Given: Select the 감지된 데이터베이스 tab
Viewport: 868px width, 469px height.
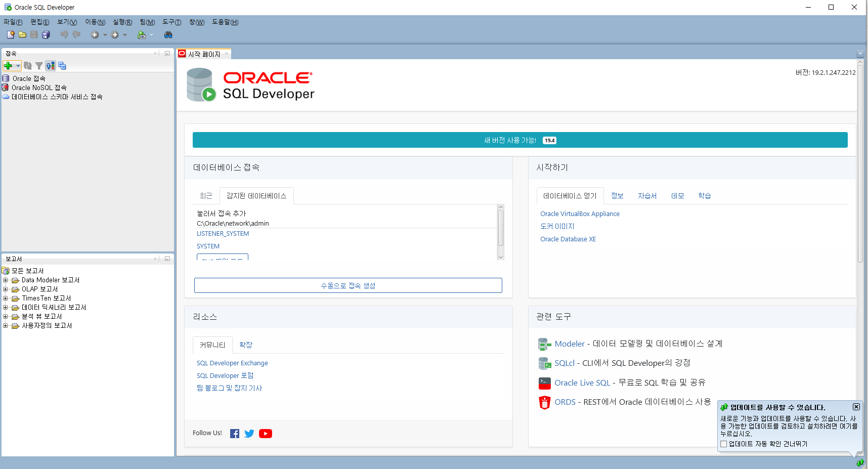Looking at the screenshot, I should [256, 196].
